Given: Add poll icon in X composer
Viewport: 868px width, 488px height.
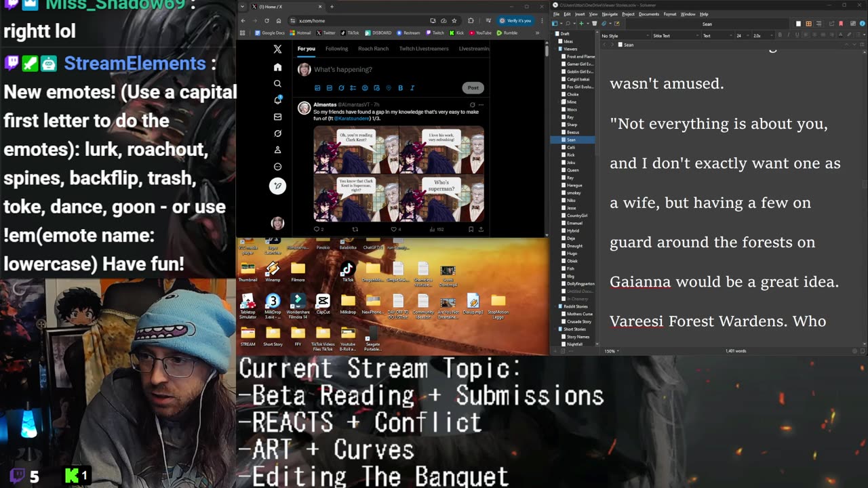Looking at the screenshot, I should 353,87.
